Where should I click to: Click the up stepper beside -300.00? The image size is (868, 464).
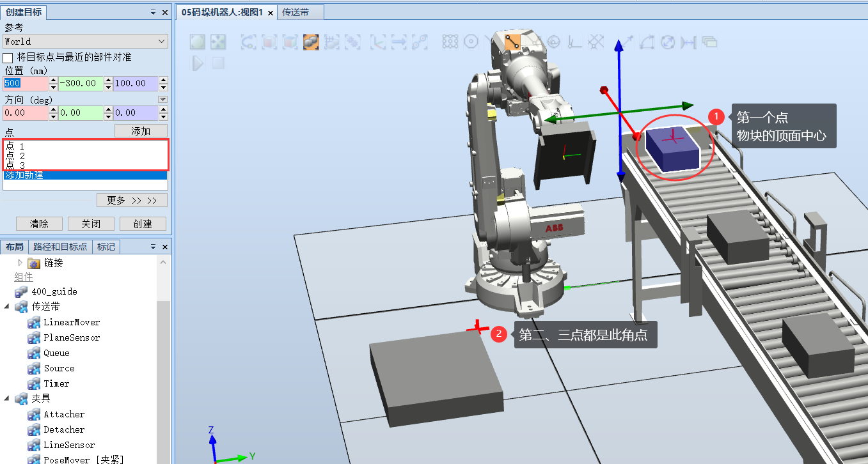click(109, 79)
